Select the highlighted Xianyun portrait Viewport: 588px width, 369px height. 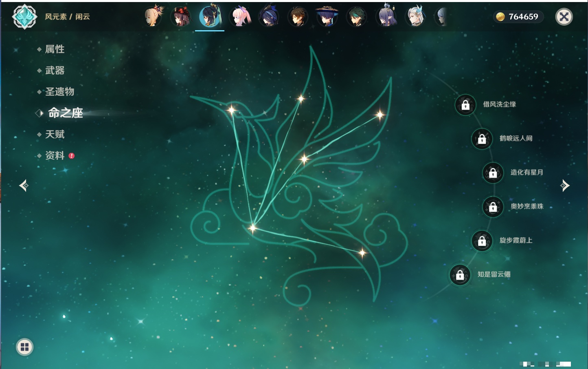pos(210,16)
